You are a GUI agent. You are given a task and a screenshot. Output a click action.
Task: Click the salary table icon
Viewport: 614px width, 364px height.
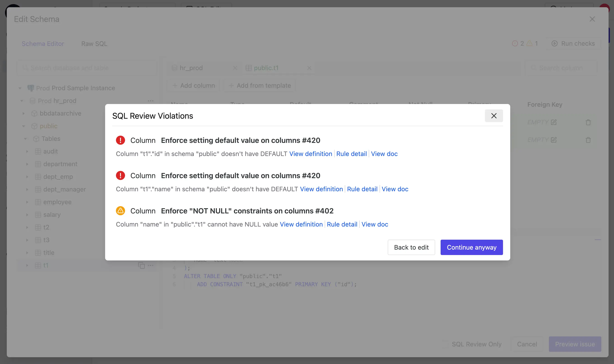tap(38, 215)
